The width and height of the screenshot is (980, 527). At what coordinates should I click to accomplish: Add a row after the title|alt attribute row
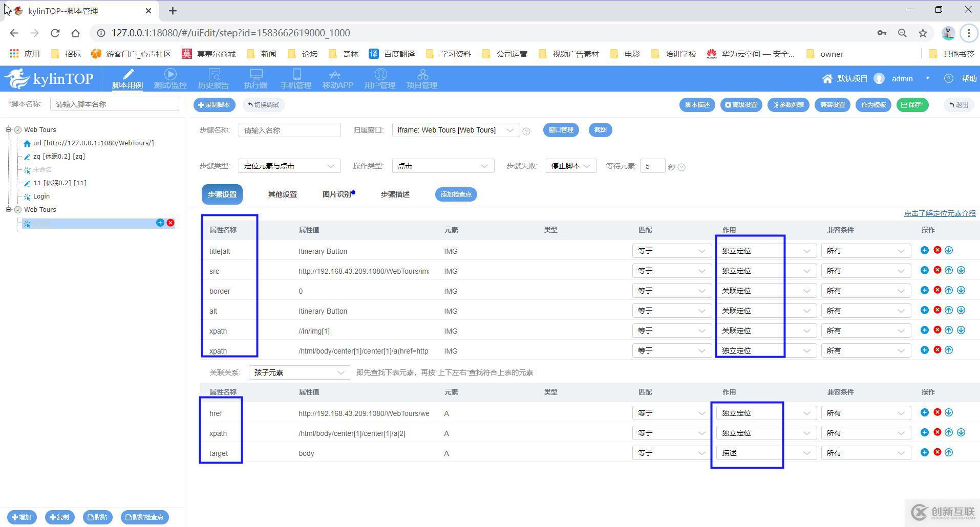coord(924,250)
